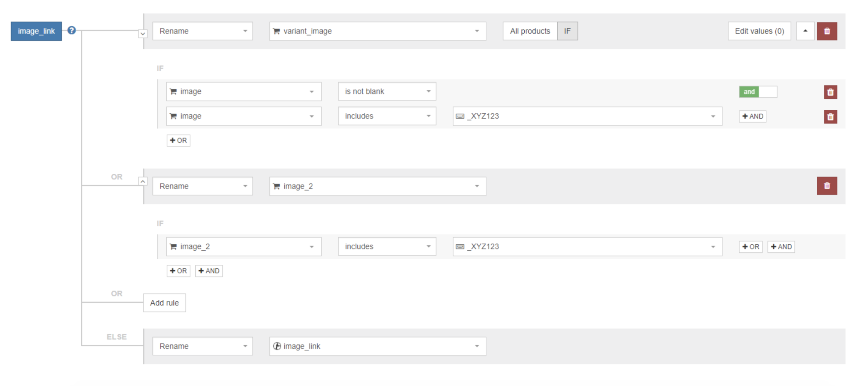Open the second 'image' field dropdown

tap(244, 116)
